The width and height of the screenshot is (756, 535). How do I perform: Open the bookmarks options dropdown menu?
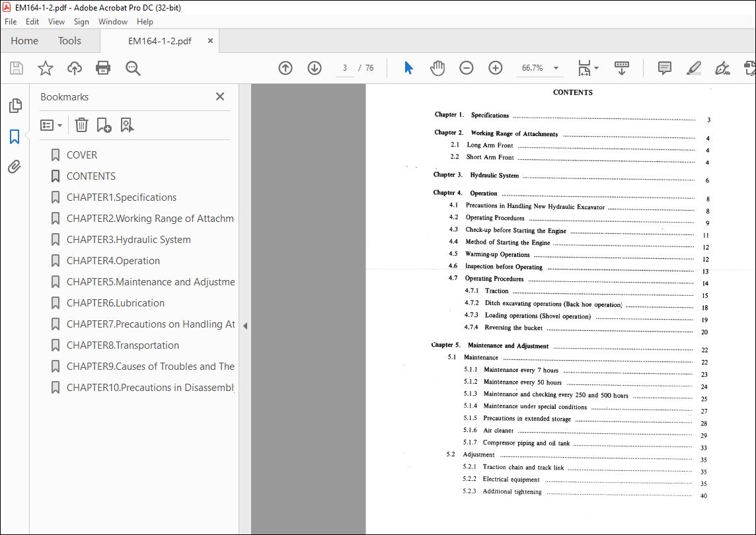[x=51, y=125]
